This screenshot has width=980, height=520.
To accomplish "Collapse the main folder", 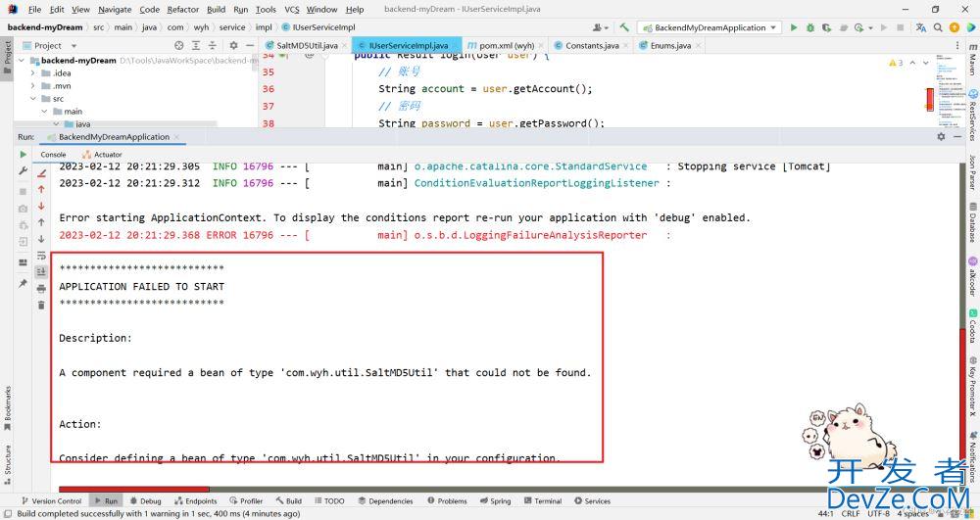I will pos(44,111).
